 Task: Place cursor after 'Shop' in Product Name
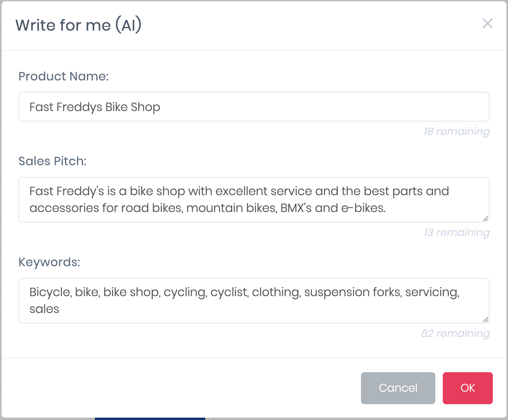[x=161, y=107]
